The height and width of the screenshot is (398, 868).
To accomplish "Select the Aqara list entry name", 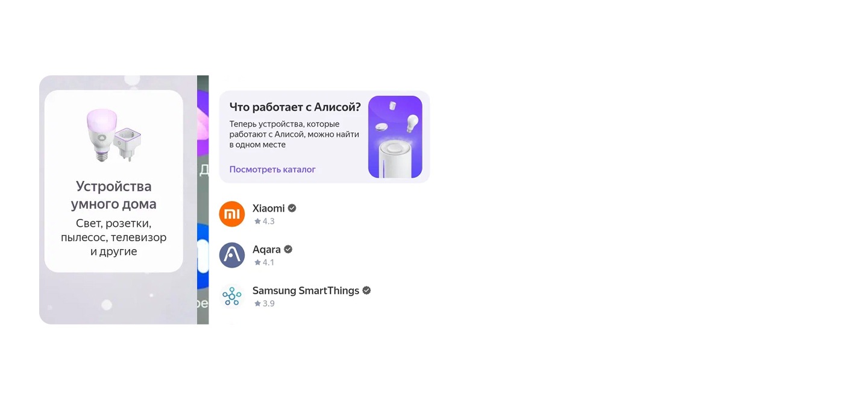I will point(266,249).
